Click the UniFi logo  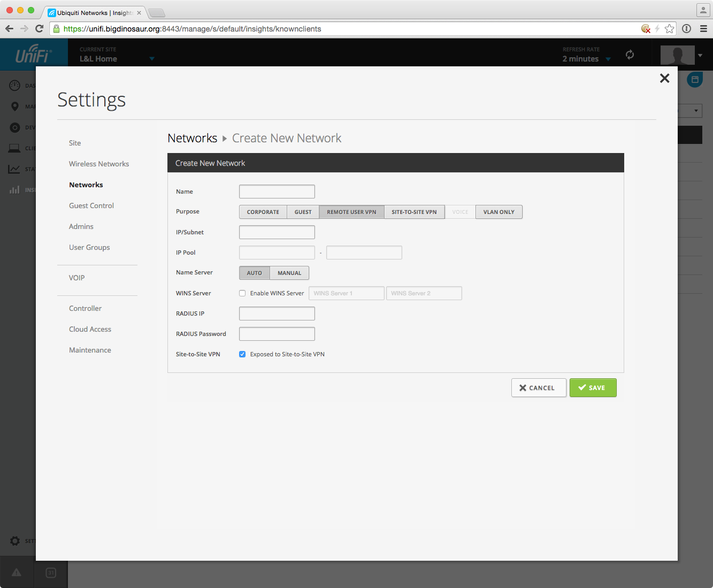pyautogui.click(x=33, y=55)
